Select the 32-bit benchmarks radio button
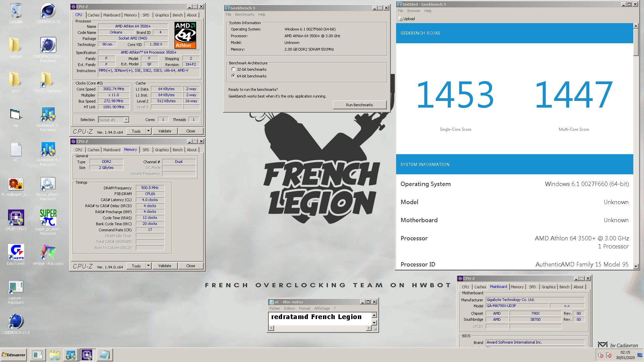The image size is (644, 362). tap(233, 69)
